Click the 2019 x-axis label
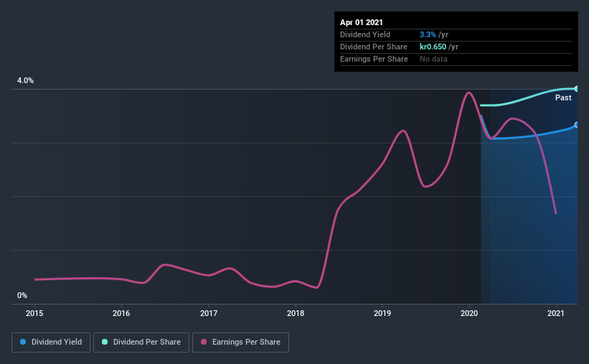The image size is (589, 364). 382,313
